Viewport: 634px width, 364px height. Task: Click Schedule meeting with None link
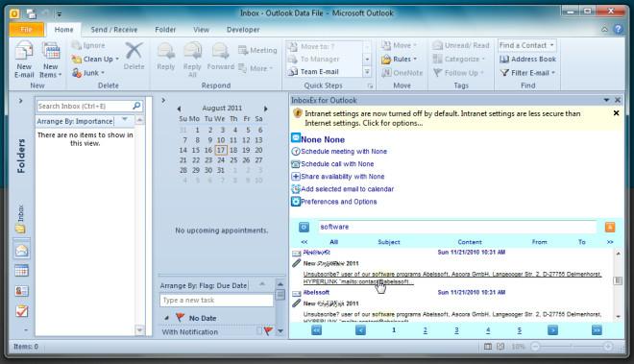point(344,151)
